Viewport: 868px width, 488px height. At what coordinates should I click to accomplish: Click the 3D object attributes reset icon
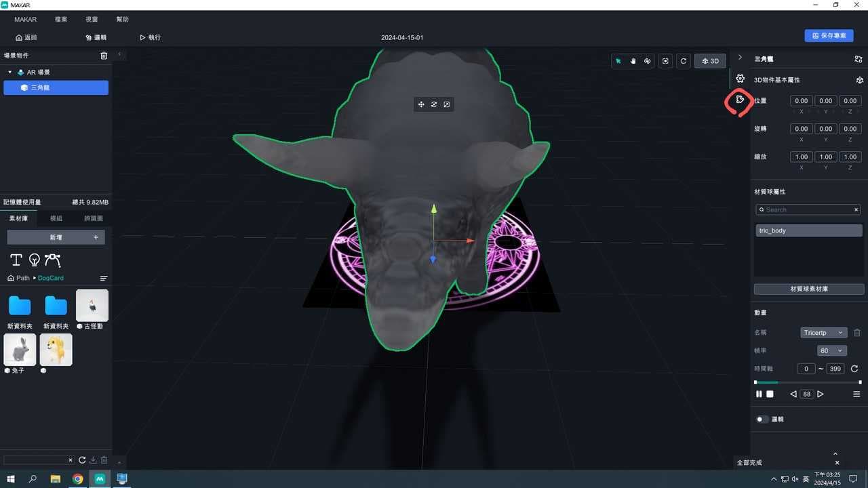click(x=859, y=80)
